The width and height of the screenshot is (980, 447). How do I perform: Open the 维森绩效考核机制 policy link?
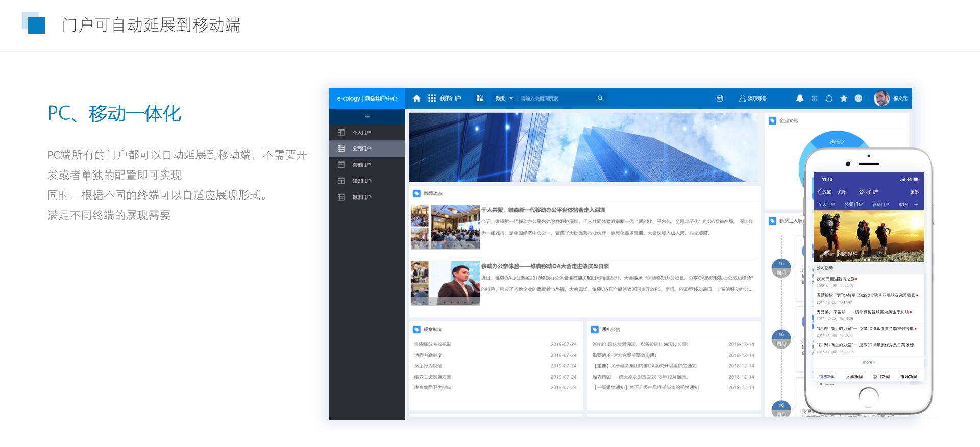point(432,344)
